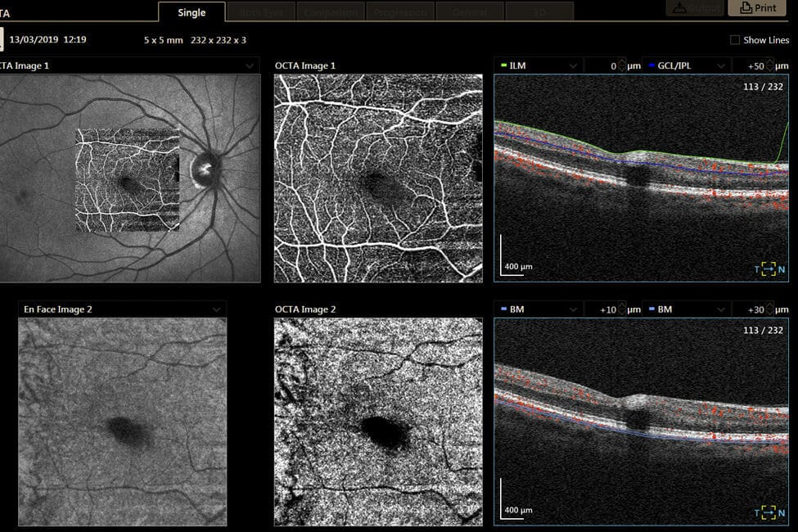Click the T-N orientation icon in upper B-scan
798x532 pixels.
coord(769,268)
